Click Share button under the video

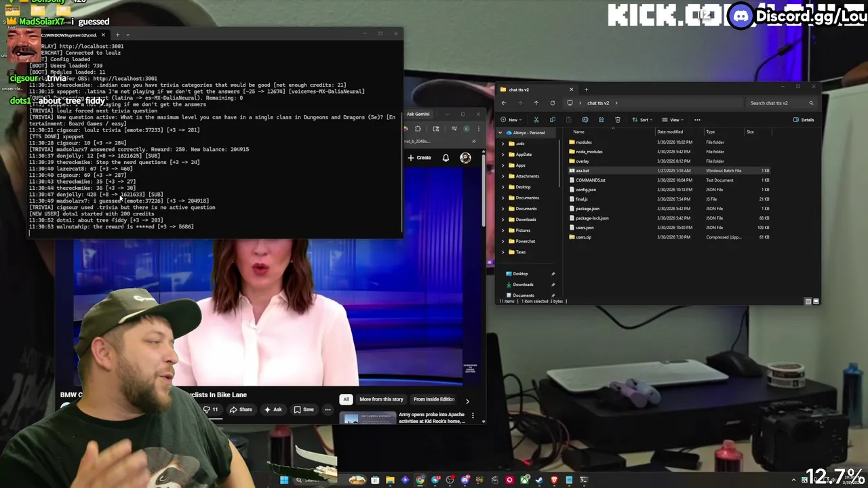coord(241,409)
